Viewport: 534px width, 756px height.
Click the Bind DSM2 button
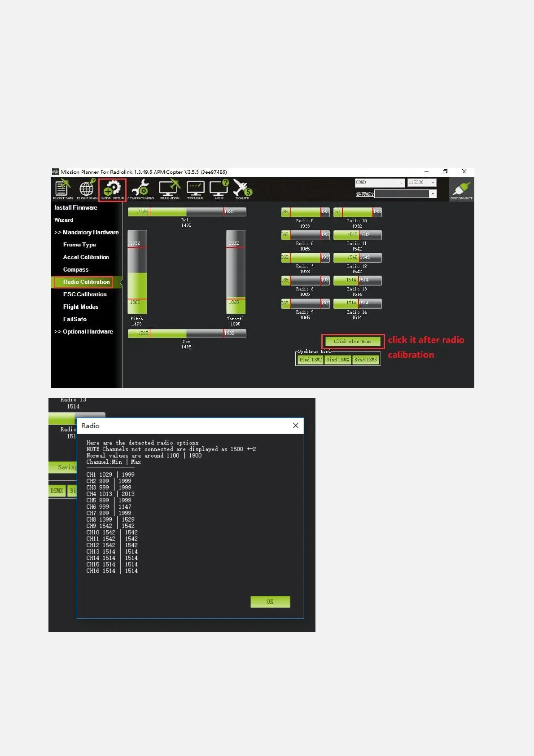click(x=311, y=360)
